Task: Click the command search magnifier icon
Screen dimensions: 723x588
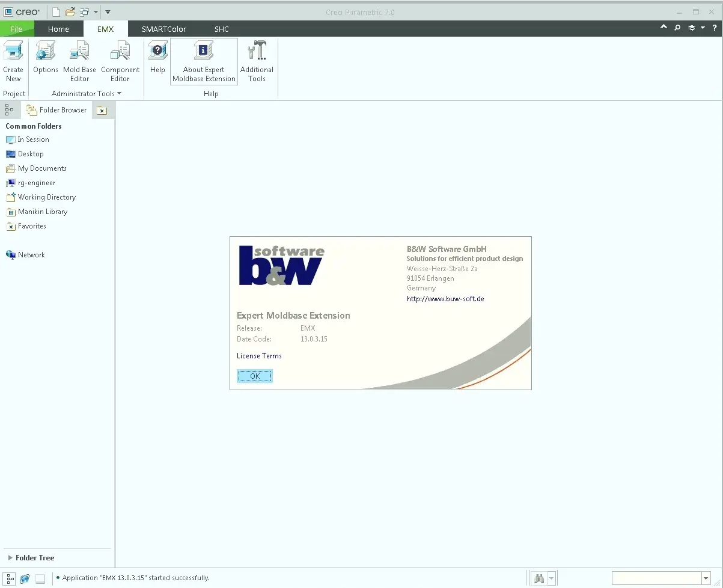Action: coord(677,28)
